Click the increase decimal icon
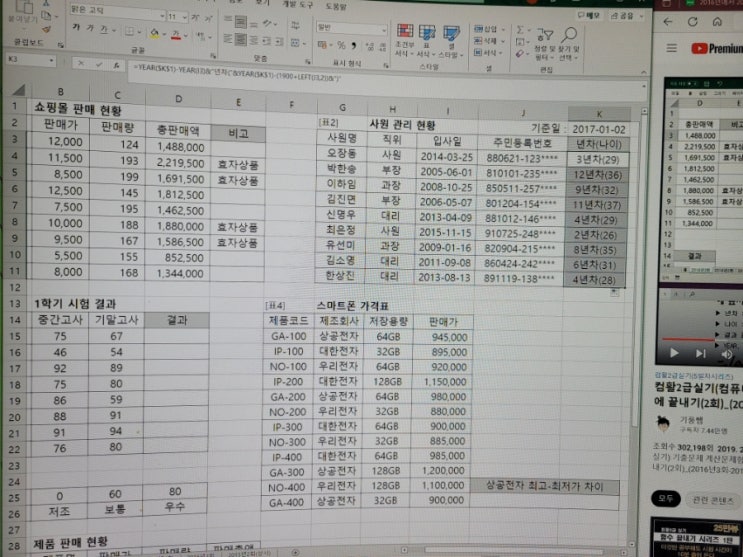Screen dimensions: 743x557 (370, 46)
